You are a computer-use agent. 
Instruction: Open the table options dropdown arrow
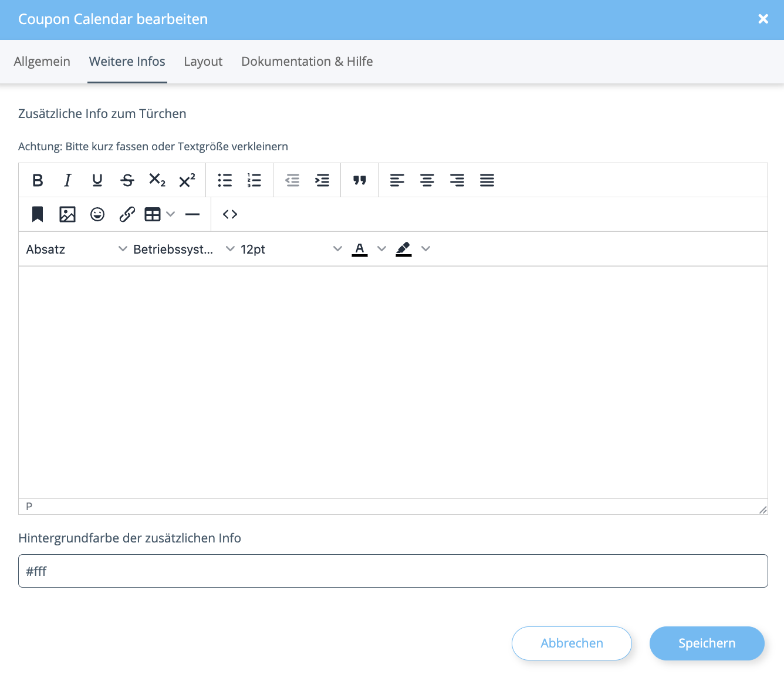171,214
